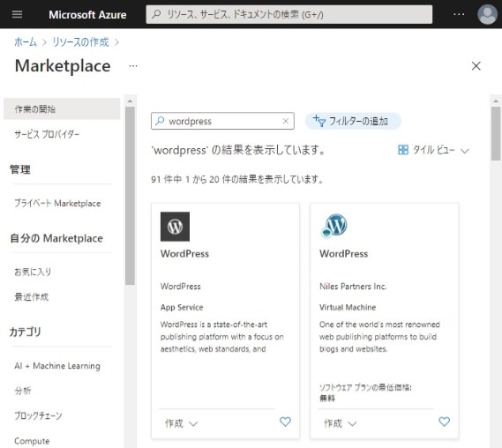Open the top bar ellipsis menu

459,14
